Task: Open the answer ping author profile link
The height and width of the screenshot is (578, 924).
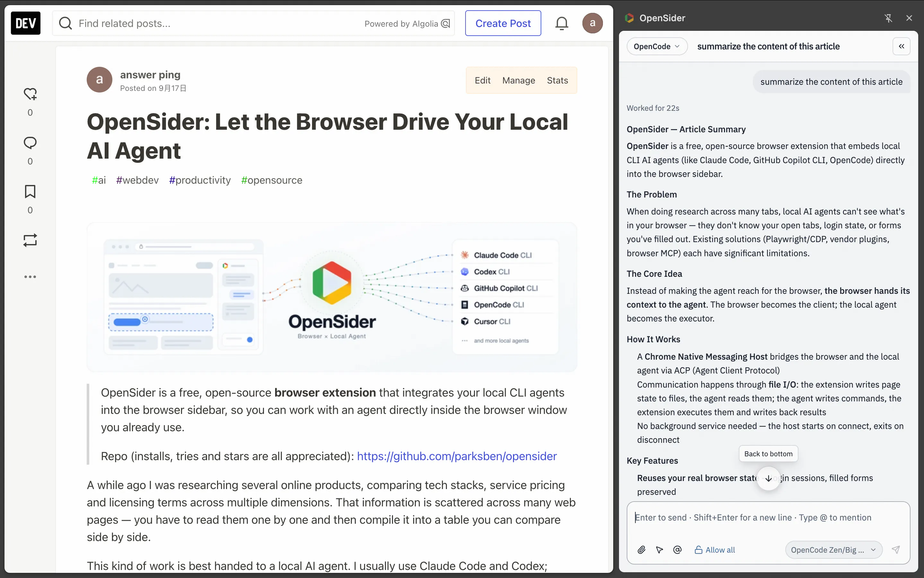Action: [x=150, y=74]
